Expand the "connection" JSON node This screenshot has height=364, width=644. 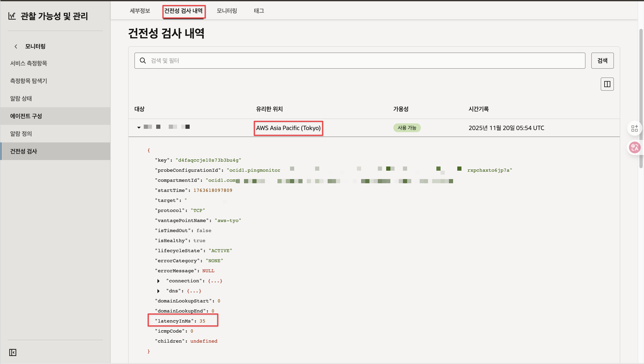click(158, 281)
